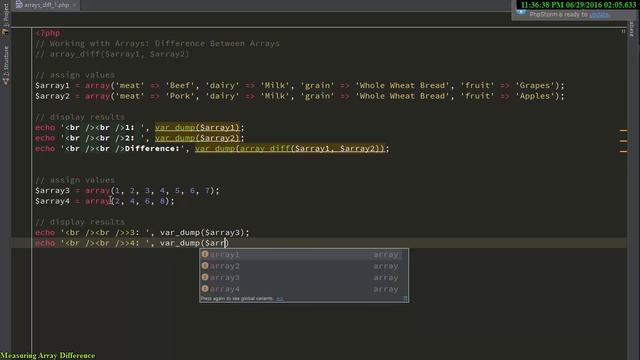Click the icon at completion popup footer's right end

[x=405, y=298]
